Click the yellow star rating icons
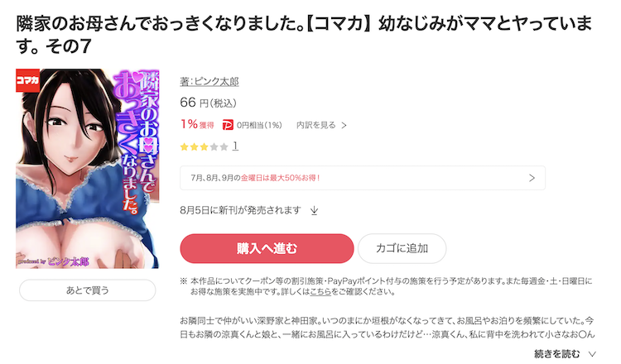Viewport: 621px width, 364px height. click(x=204, y=146)
